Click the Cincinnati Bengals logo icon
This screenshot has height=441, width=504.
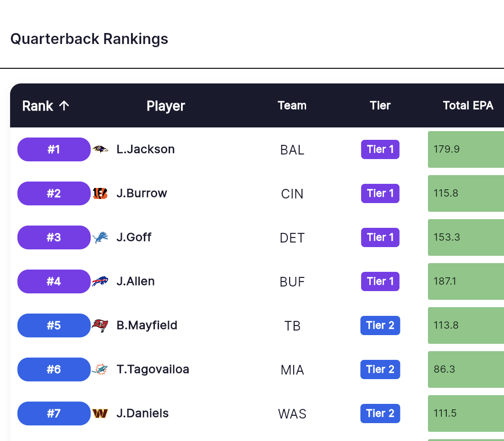(100, 193)
